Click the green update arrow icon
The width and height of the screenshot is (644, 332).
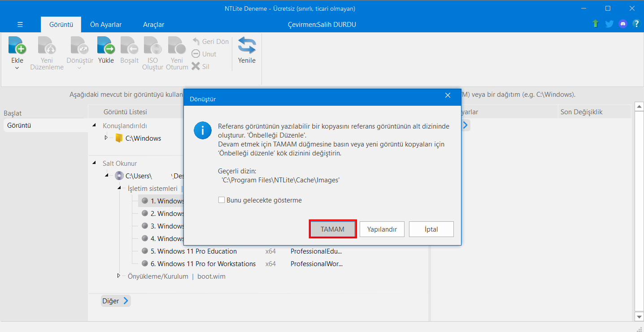click(595, 24)
